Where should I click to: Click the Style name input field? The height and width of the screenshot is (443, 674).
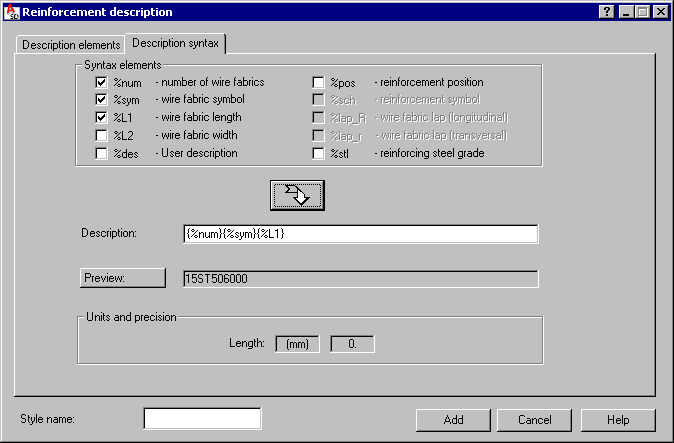pyautogui.click(x=202, y=419)
